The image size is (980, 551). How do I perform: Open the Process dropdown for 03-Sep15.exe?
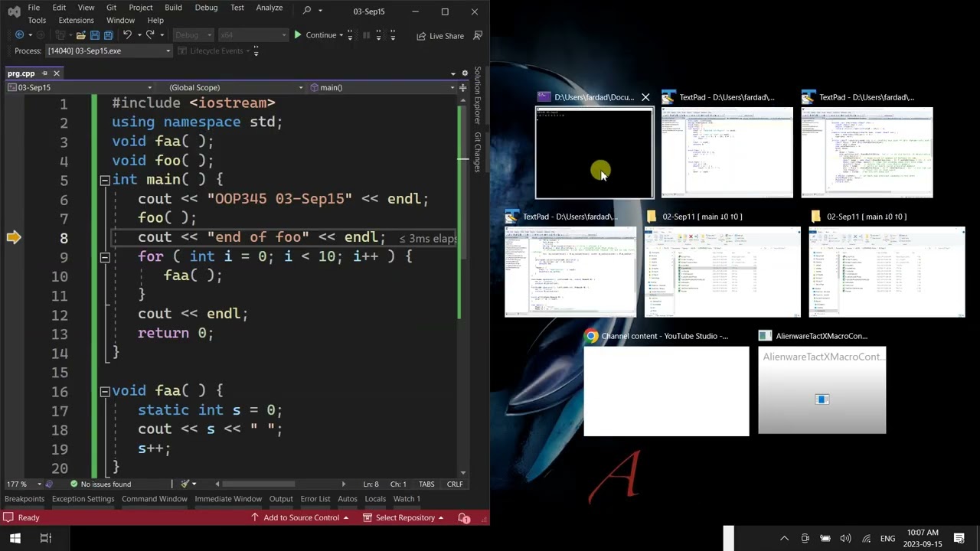pos(108,51)
